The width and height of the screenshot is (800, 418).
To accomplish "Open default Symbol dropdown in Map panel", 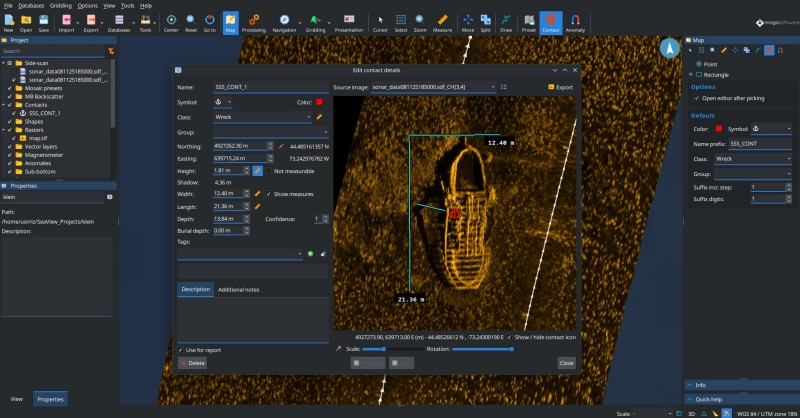I will [772, 129].
